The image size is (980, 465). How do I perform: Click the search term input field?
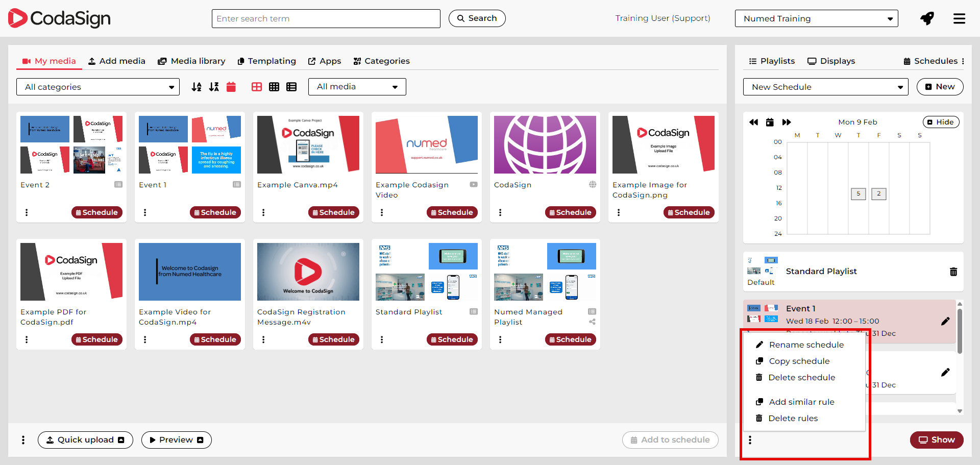point(326,19)
